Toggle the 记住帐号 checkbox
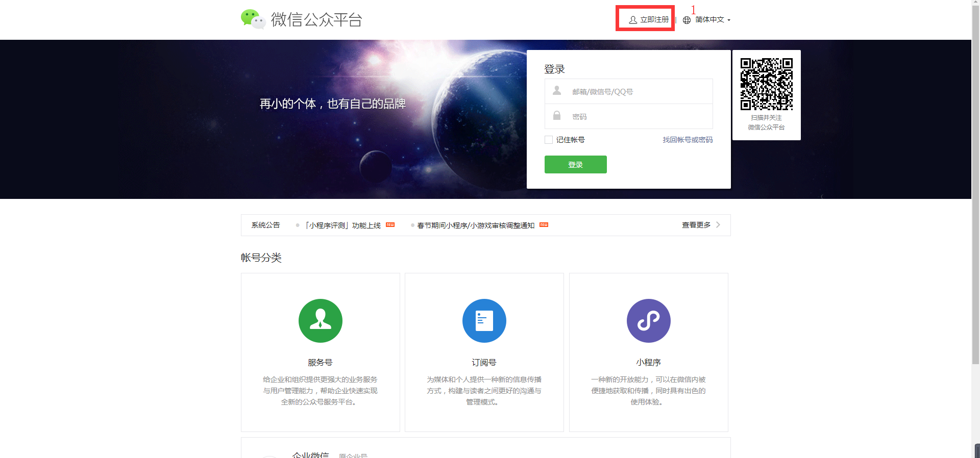Image resolution: width=980 pixels, height=458 pixels. click(x=549, y=140)
